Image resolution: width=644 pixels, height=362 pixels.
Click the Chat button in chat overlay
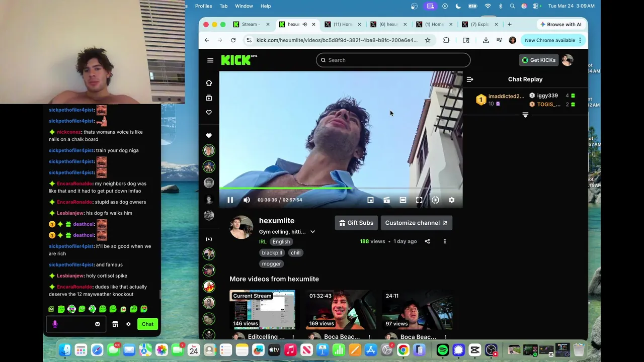pos(147,324)
